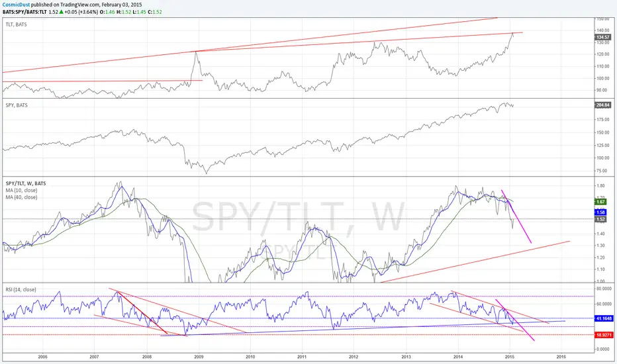Click the 2012 label on time axis
The image size is (617, 364).
[x=354, y=357]
